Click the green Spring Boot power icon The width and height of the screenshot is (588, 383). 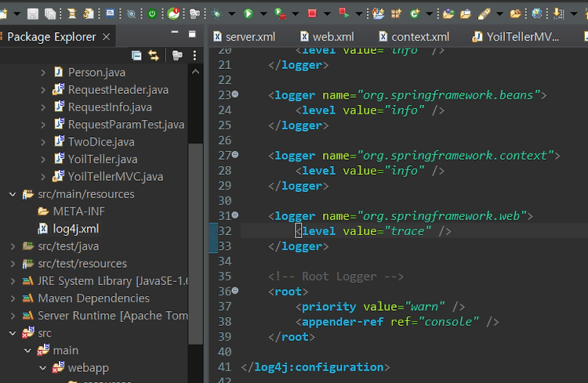[x=152, y=14]
